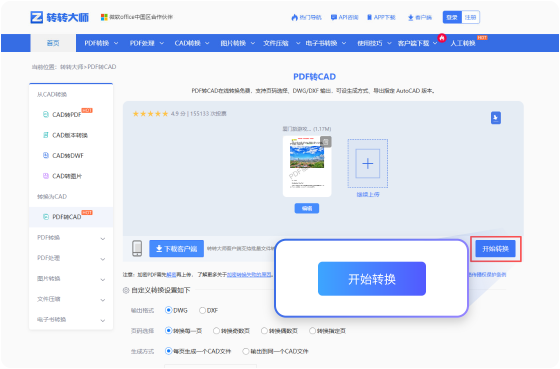Image resolution: width=560 pixels, height=369 pixels.
Task: Open PDF处理 dropdown in top navigation bar
Action: (x=146, y=43)
